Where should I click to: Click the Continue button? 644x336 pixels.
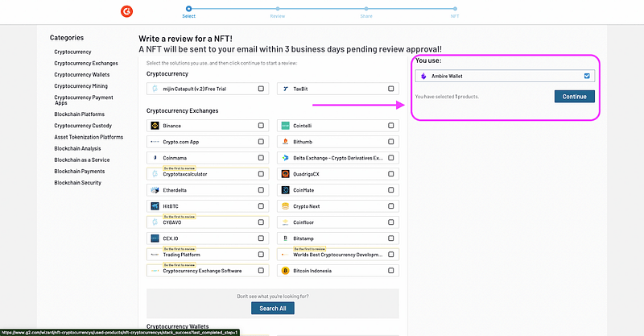point(574,96)
